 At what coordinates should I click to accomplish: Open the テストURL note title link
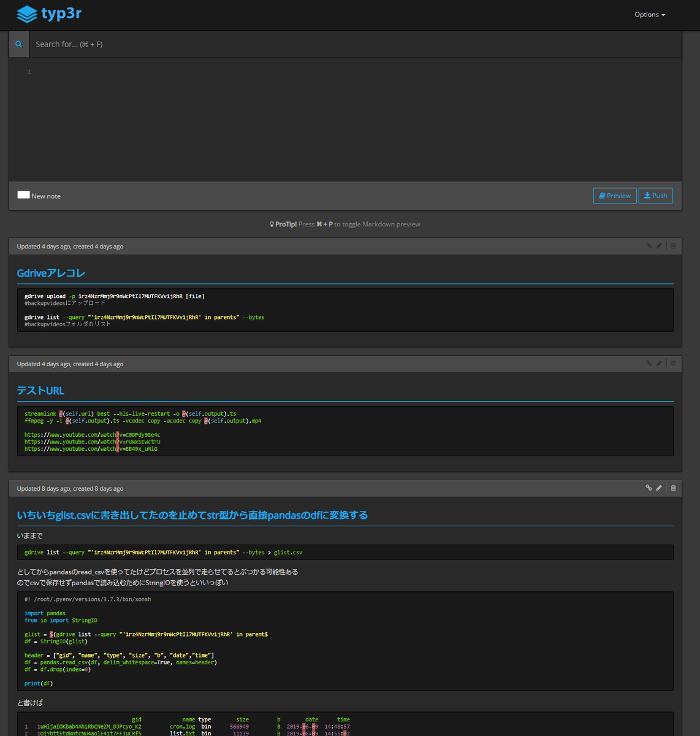click(40, 391)
